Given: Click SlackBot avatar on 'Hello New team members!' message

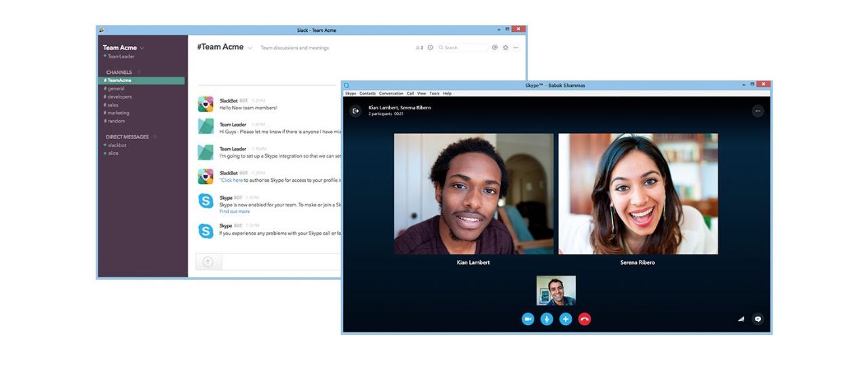Looking at the screenshot, I should [205, 104].
